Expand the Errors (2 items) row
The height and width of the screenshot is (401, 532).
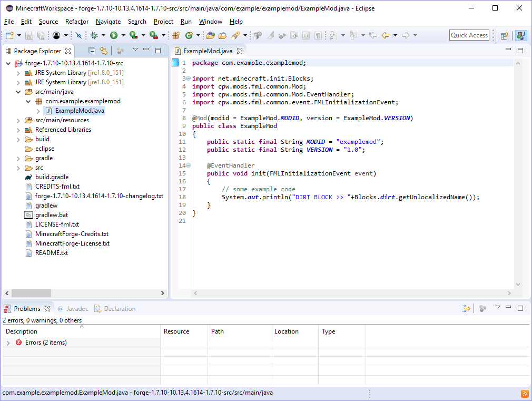point(8,343)
